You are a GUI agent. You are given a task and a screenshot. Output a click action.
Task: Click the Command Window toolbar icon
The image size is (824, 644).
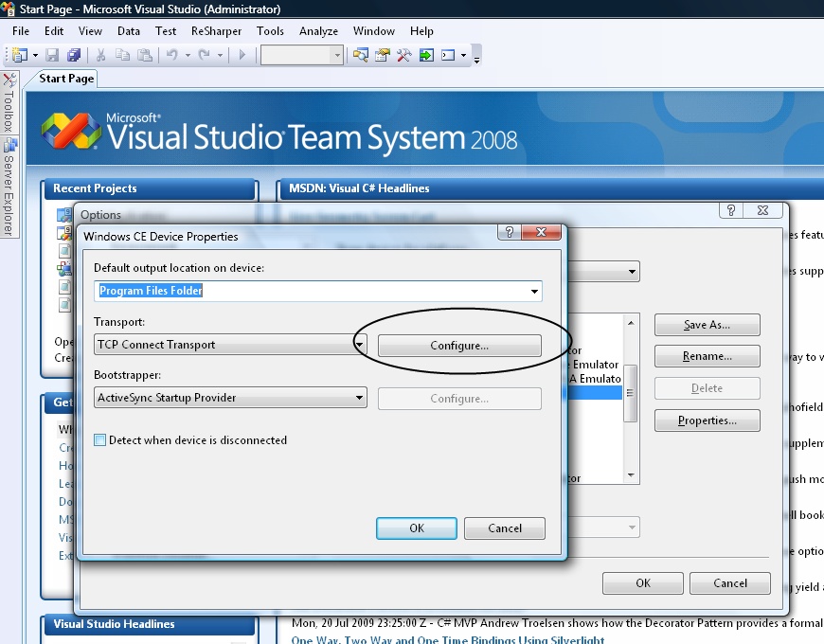[x=448, y=55]
